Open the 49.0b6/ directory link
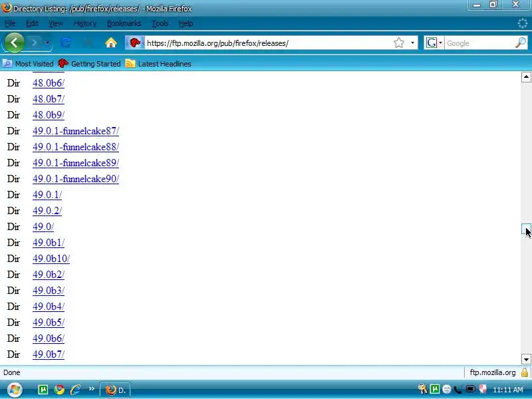532x399 pixels. tap(49, 338)
